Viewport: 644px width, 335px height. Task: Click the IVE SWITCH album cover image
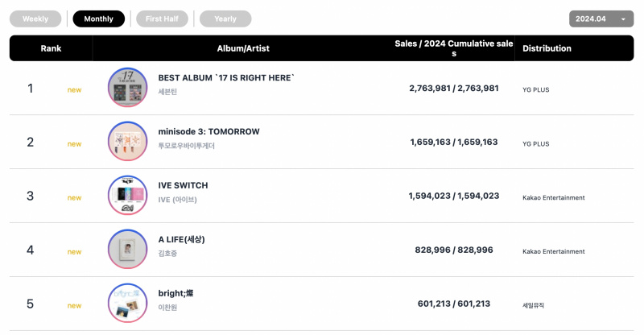(x=127, y=195)
